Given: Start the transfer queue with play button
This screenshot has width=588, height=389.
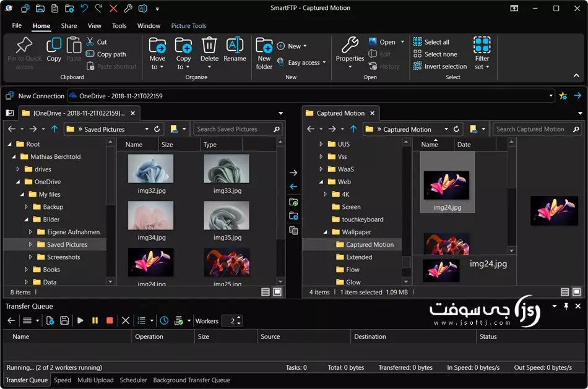Looking at the screenshot, I should pyautogui.click(x=80, y=321).
